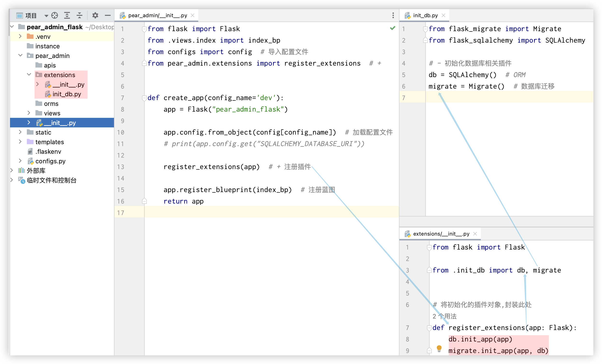Switch to pear_admin/__init__.py tab
Image resolution: width=602 pixels, height=364 pixels.
[x=157, y=16]
